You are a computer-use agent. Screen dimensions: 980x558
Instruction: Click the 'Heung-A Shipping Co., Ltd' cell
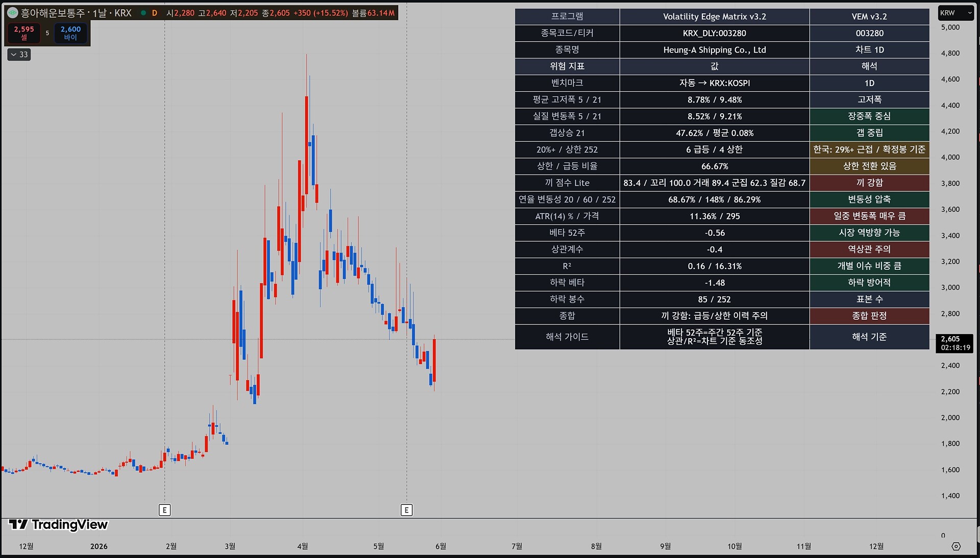(x=715, y=49)
